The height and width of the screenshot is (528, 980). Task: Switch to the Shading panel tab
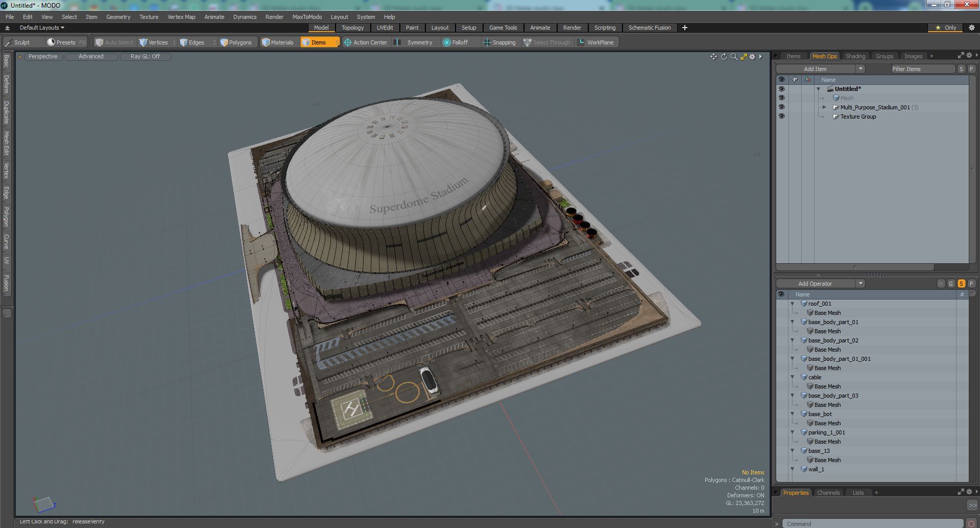coord(855,56)
